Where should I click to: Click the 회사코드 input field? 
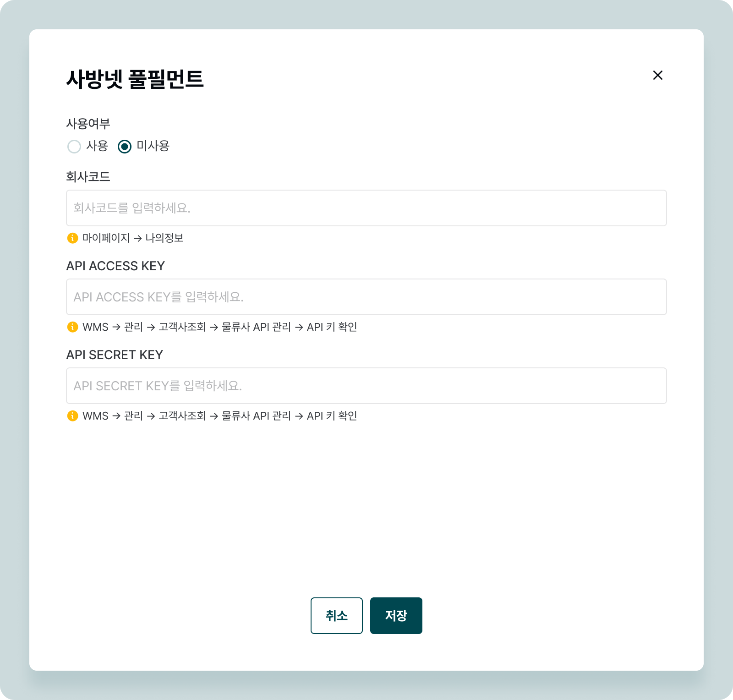pyautogui.click(x=366, y=208)
